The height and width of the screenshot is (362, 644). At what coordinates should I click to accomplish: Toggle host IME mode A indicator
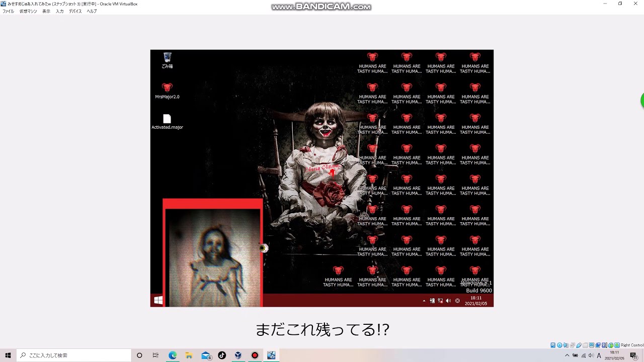[x=599, y=355]
